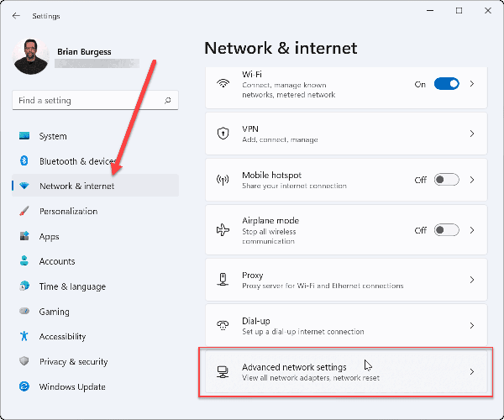Screen dimensions: 504x420
Task: Turn on Airplane mode toggle
Action: (446, 230)
